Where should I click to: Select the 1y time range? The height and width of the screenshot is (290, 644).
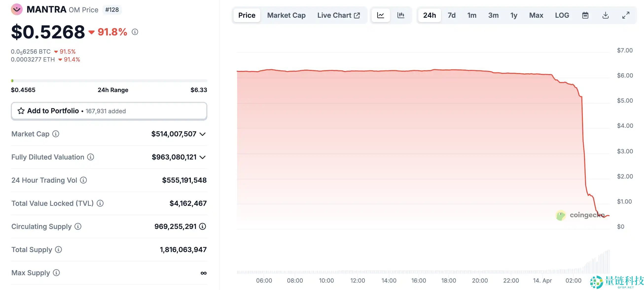click(514, 15)
